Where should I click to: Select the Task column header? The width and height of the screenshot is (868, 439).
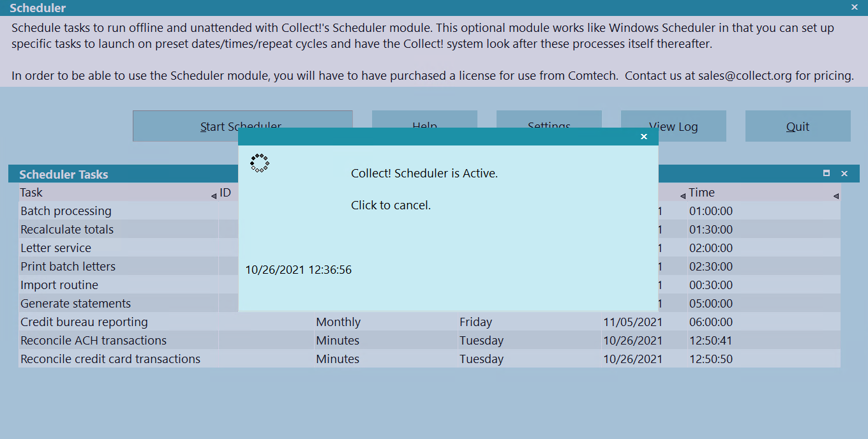coord(118,193)
